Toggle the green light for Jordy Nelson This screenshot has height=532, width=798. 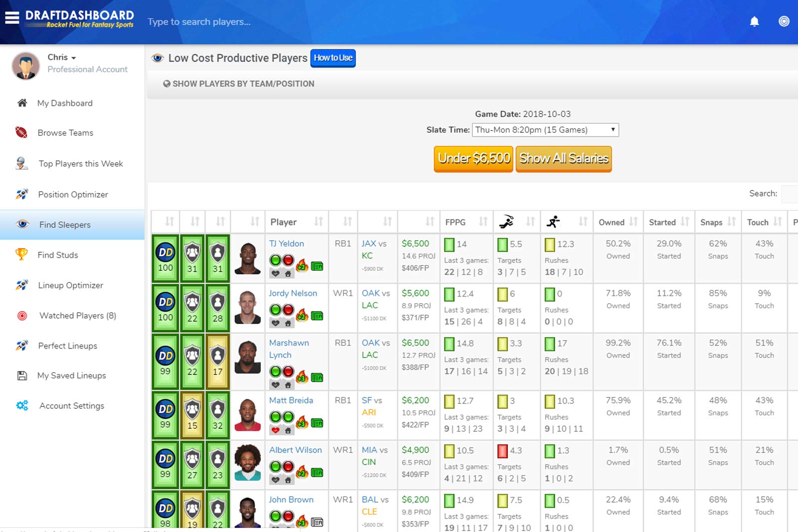[275, 310]
